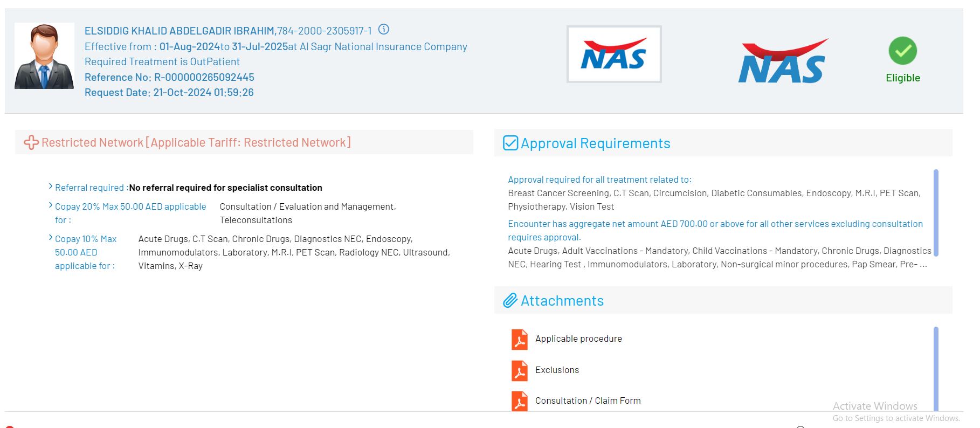
Task: Open the Applicable procedure PDF icon
Action: [520, 340]
